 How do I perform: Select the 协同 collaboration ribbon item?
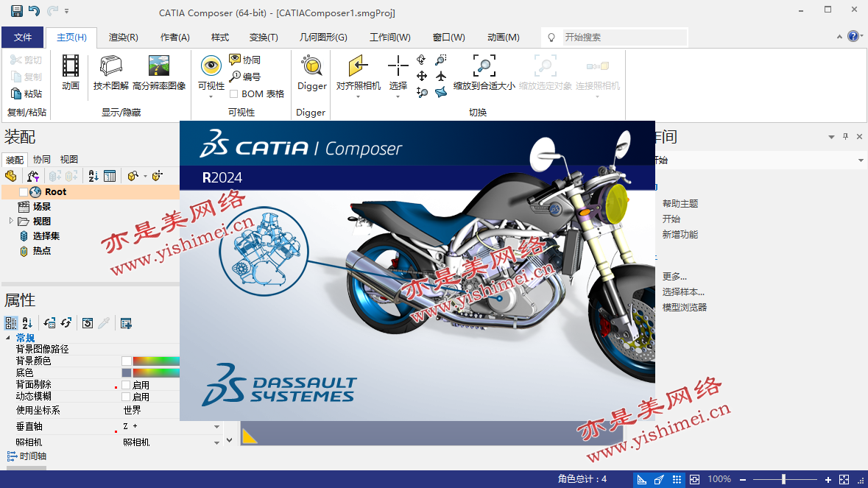[x=244, y=60]
